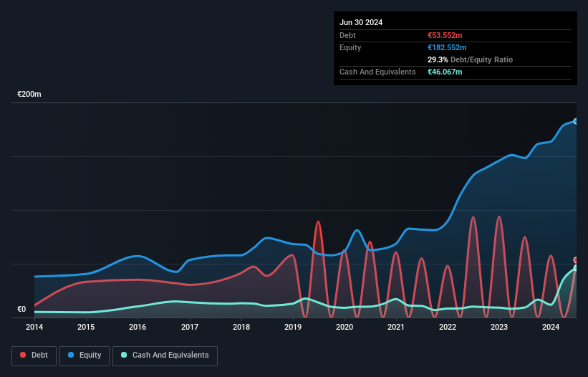Click the €53.552m debt value
Viewport: 588px width, 377px height.
point(445,35)
